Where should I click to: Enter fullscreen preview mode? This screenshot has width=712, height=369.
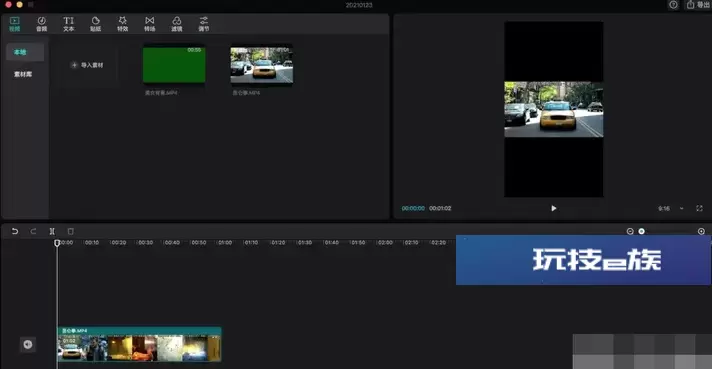699,208
